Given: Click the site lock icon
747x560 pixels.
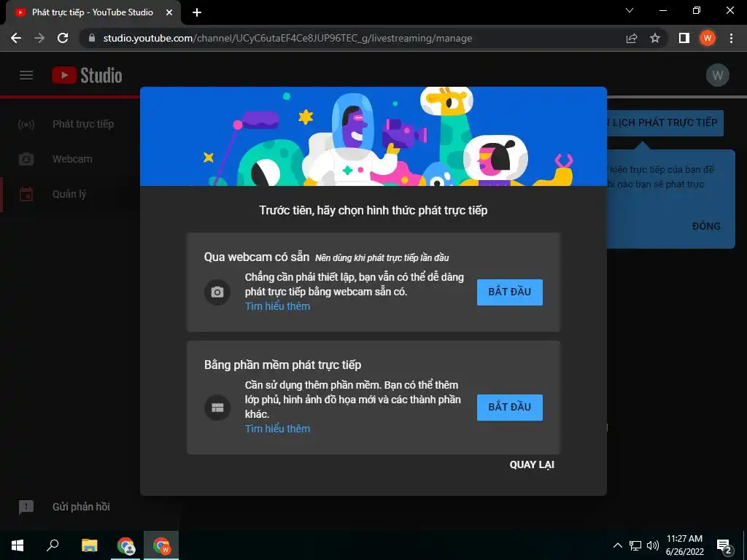Looking at the screenshot, I should (92, 38).
